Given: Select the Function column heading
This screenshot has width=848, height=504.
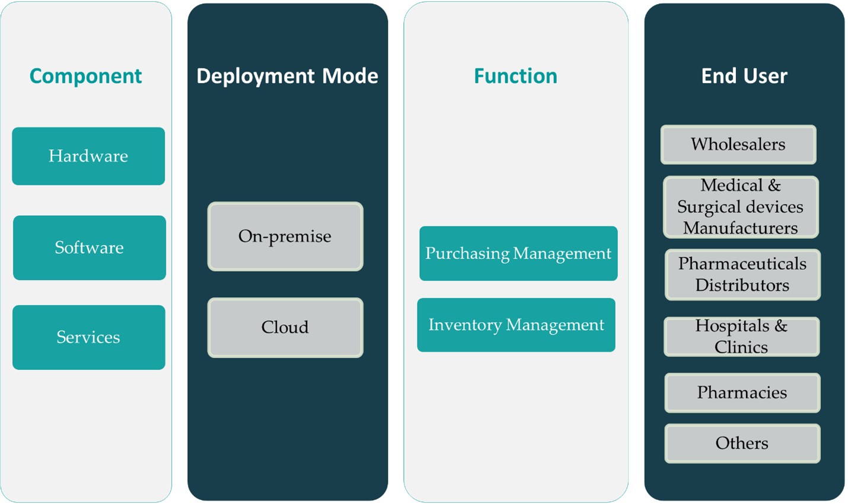Looking at the screenshot, I should pos(515,76).
